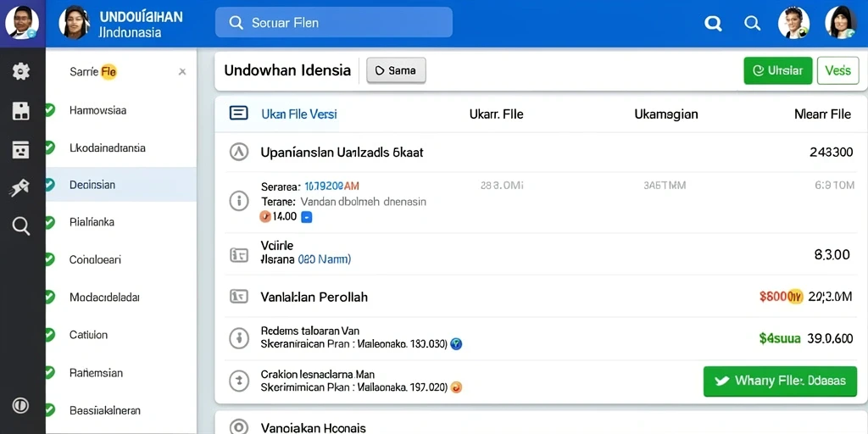Click the list icon beside Ukan File Versi
The image size is (868, 434).
pyautogui.click(x=238, y=114)
